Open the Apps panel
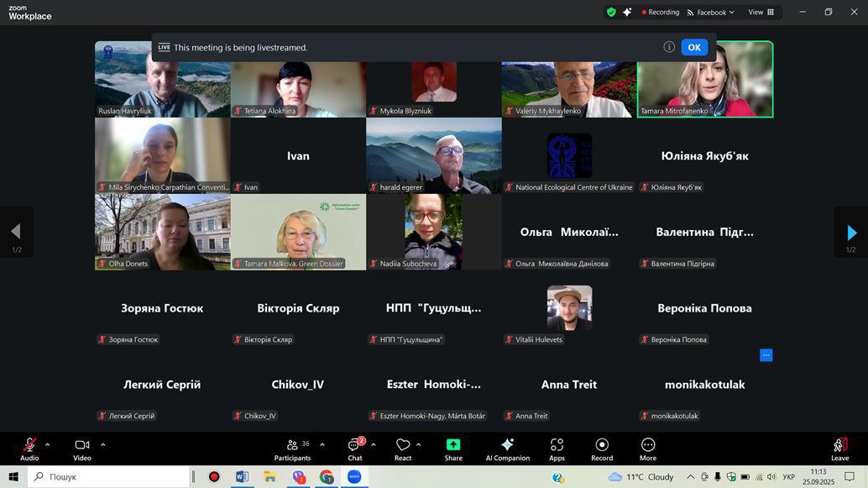 coord(557,448)
